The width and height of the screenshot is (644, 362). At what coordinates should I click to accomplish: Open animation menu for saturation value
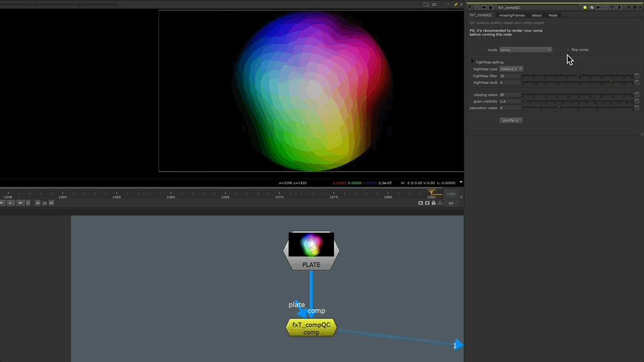point(636,108)
